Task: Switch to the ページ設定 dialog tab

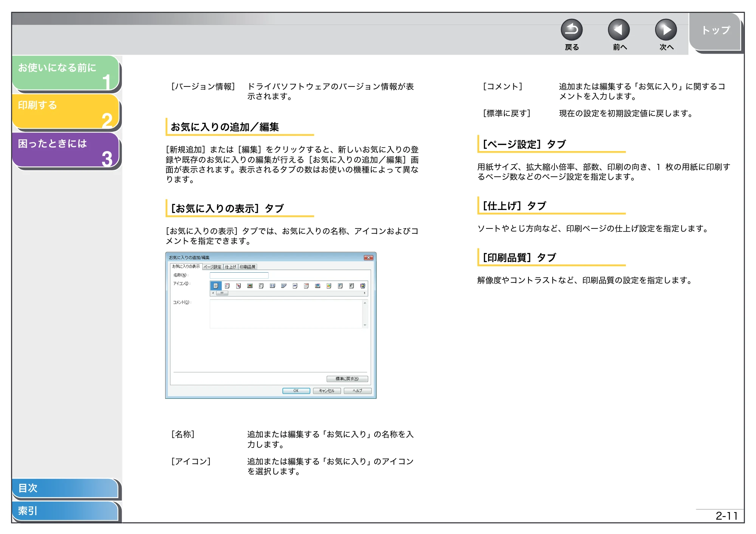Action: 212,267
